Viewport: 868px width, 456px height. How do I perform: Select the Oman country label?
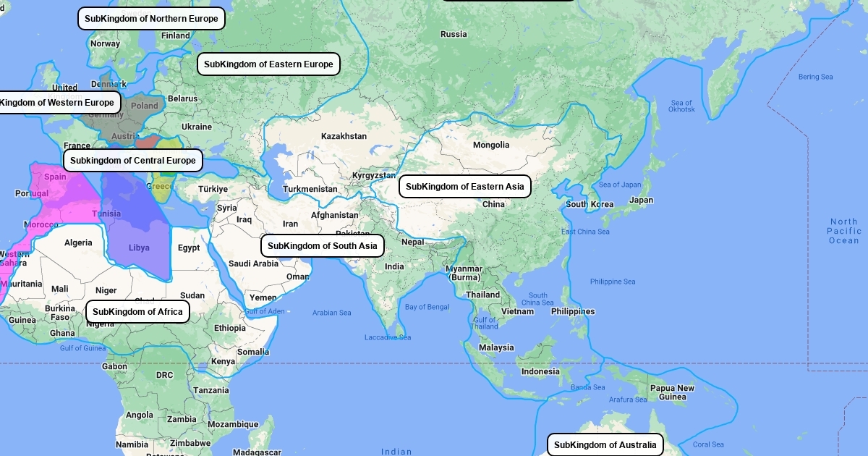[298, 276]
